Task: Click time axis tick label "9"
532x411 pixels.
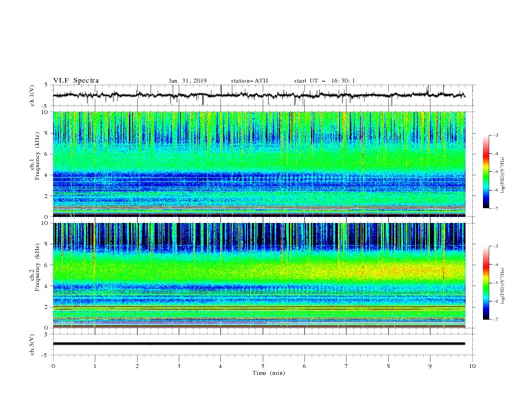Action: click(430, 366)
